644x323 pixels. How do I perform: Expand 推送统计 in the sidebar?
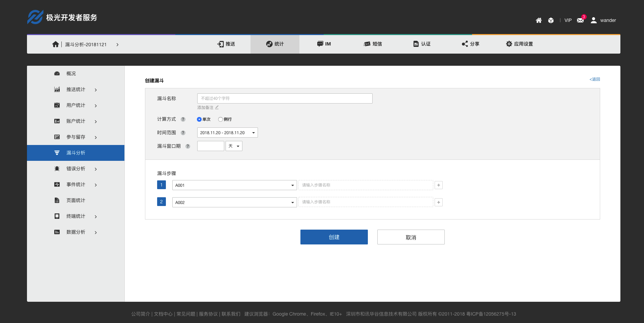pyautogui.click(x=76, y=90)
